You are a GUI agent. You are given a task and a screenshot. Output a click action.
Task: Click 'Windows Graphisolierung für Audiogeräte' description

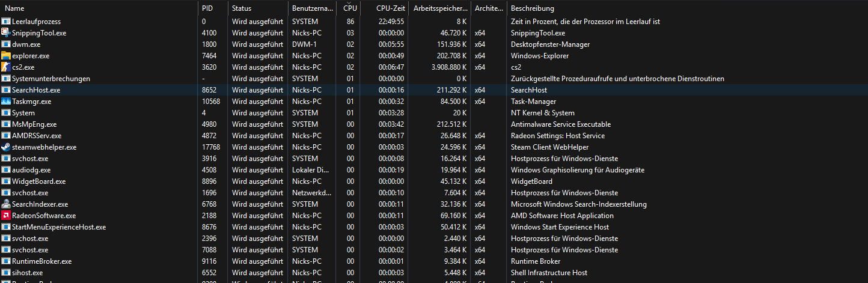(578, 170)
